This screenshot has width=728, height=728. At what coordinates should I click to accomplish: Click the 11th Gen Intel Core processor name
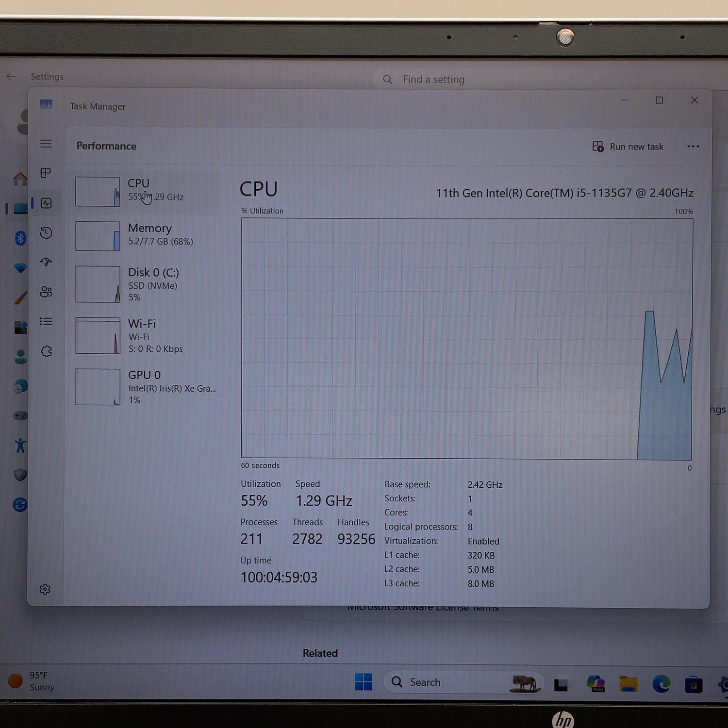click(x=564, y=193)
